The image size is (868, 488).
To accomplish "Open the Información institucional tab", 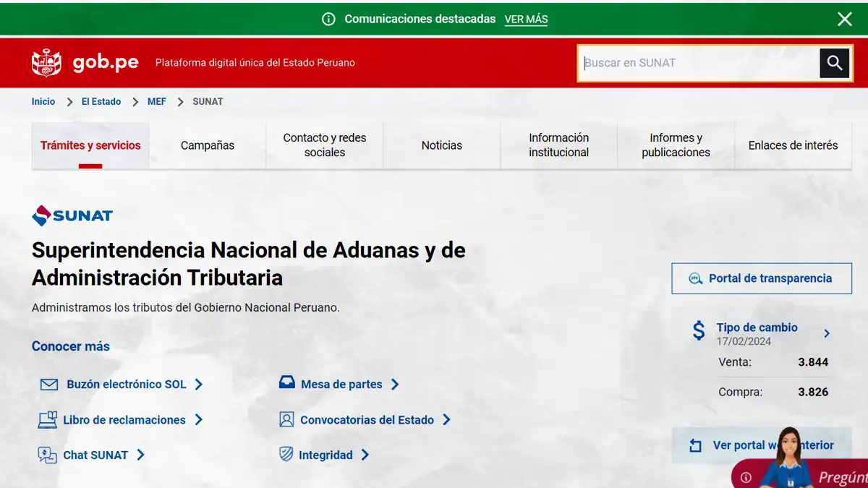I will (x=559, y=145).
